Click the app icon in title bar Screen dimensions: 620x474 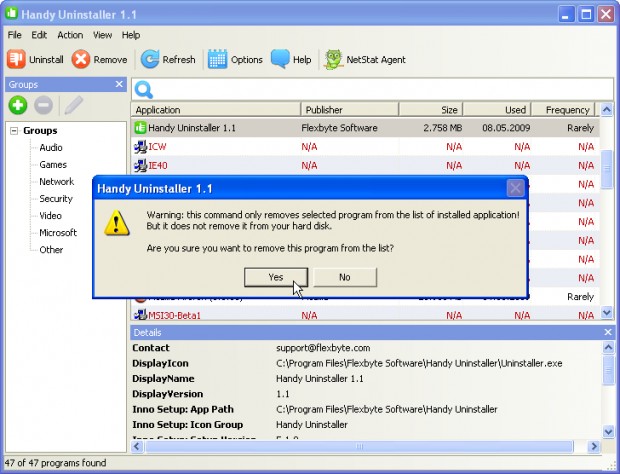pyautogui.click(x=11, y=13)
